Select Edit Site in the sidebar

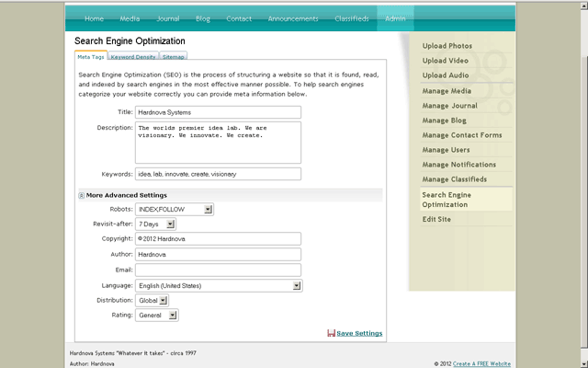(x=436, y=219)
